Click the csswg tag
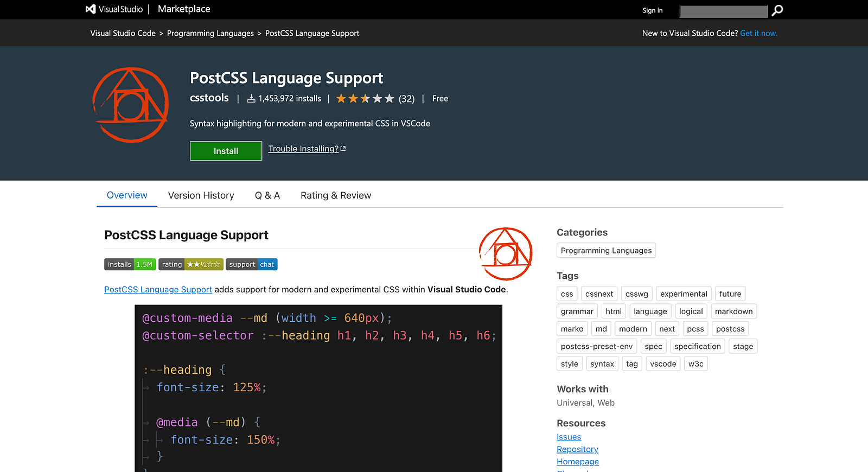The image size is (868, 472). (637, 294)
